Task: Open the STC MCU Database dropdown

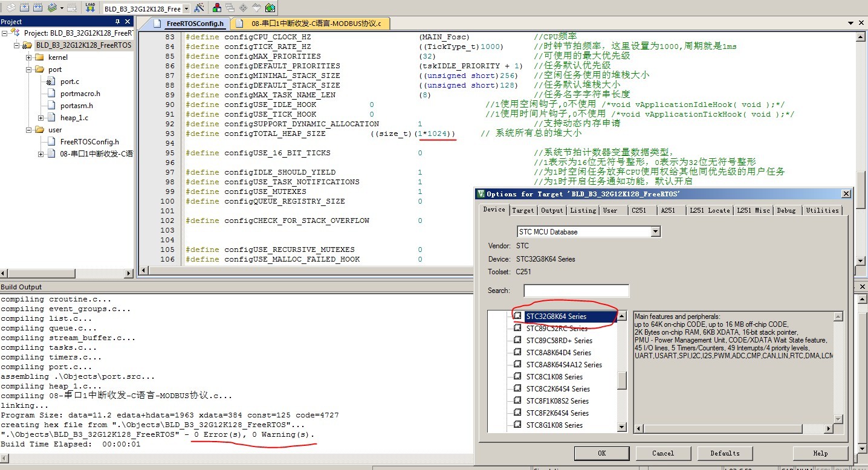Action: click(656, 231)
